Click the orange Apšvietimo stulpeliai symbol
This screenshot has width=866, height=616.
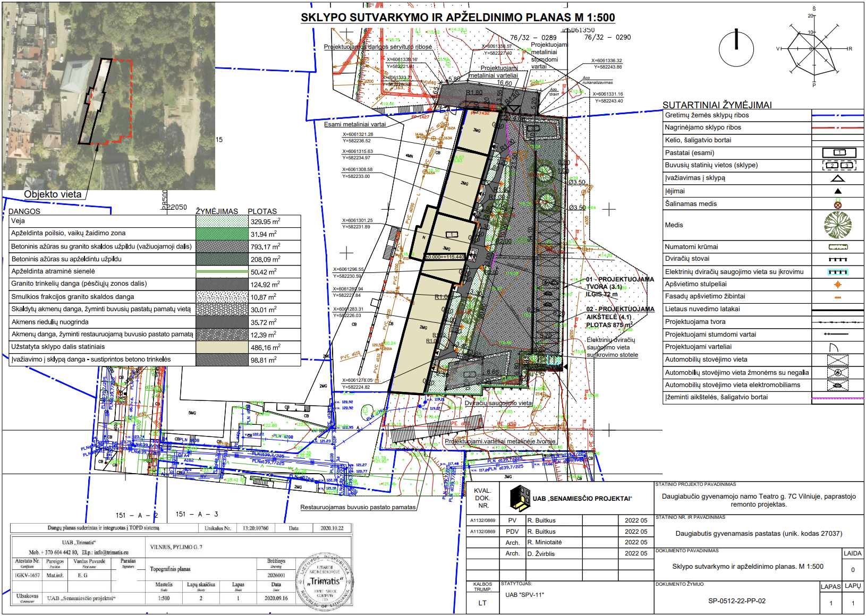click(x=837, y=284)
